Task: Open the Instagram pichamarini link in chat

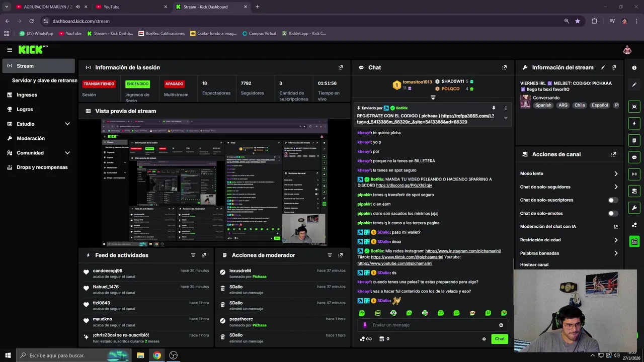Action: 463,251
